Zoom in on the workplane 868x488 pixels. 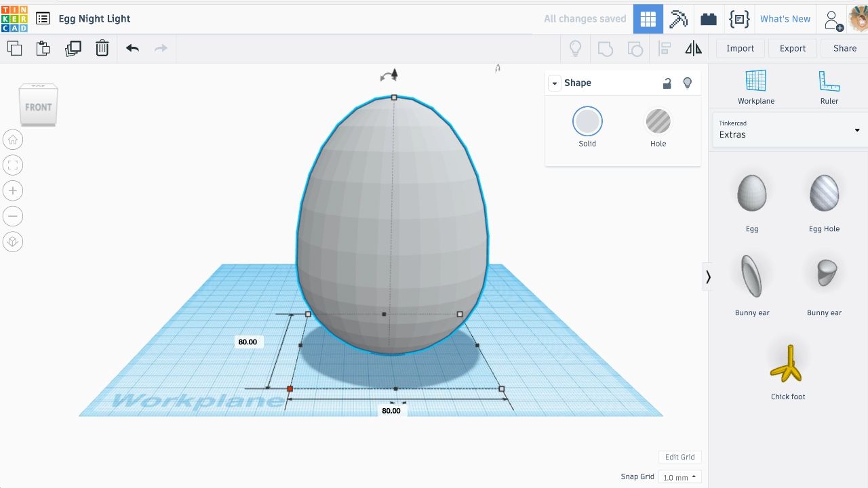(13, 190)
